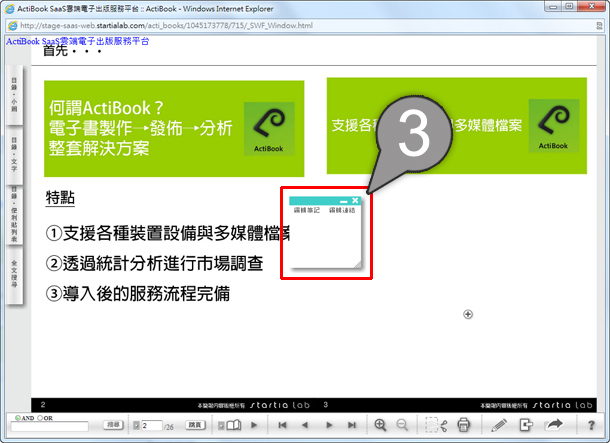Click the export/exit door icon
The height and width of the screenshot is (443, 610).
coord(526,425)
